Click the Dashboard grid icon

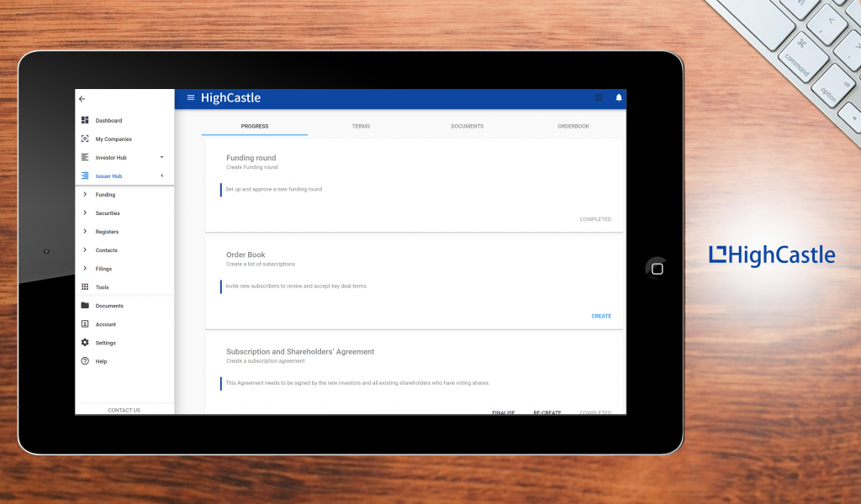85,121
